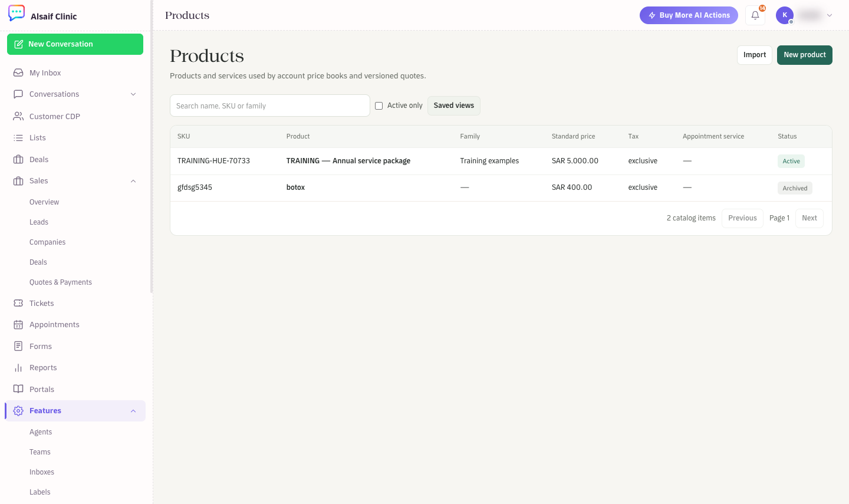The width and height of the screenshot is (849, 504).
Task: Open notifications bell icon
Action: point(755,15)
